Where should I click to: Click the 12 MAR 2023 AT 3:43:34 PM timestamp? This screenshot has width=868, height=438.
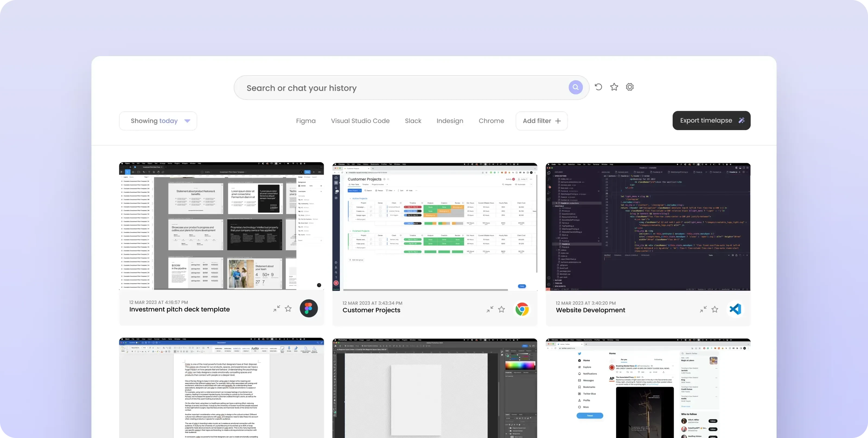click(x=372, y=303)
